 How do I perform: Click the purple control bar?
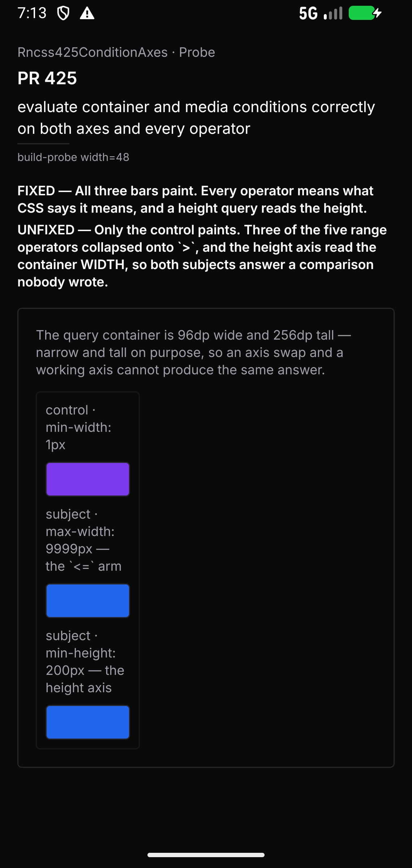(x=88, y=479)
